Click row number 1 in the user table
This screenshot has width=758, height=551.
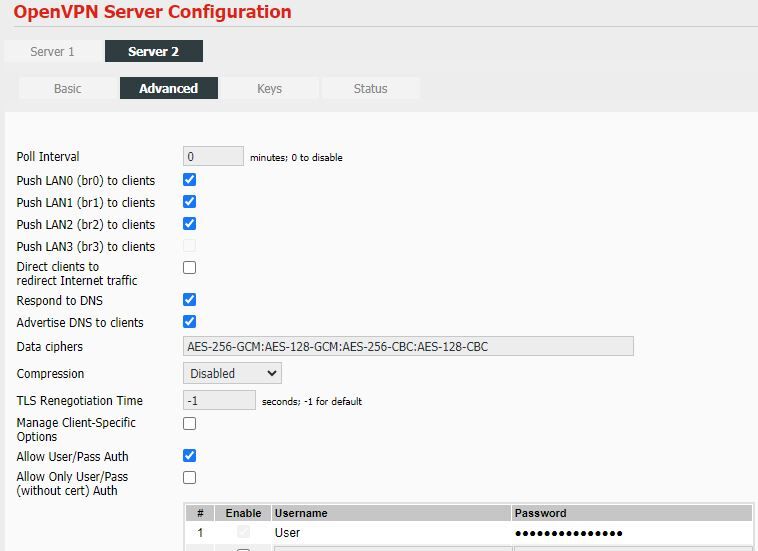coord(200,533)
